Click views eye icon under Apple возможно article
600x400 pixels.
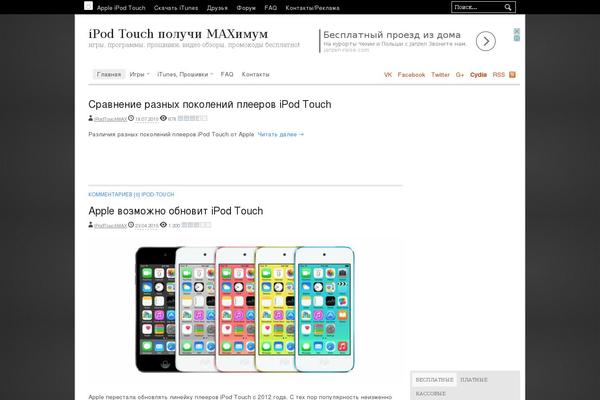click(163, 225)
